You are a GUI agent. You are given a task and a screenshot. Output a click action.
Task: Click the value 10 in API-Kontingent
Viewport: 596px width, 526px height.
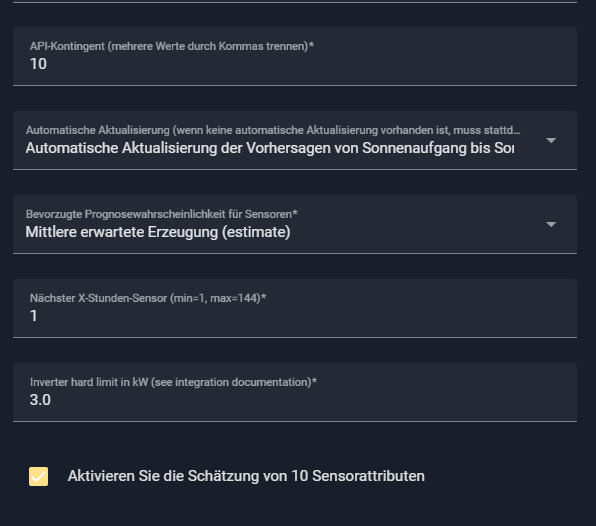38,64
